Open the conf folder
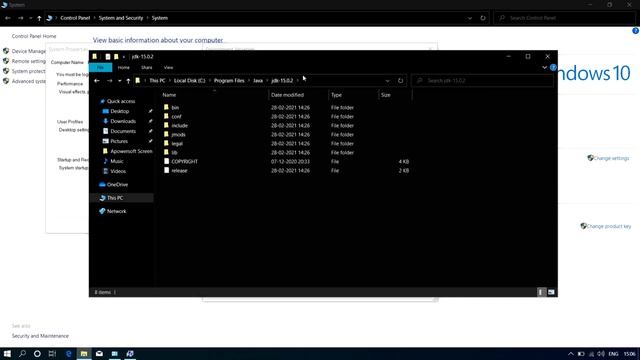 (x=176, y=117)
